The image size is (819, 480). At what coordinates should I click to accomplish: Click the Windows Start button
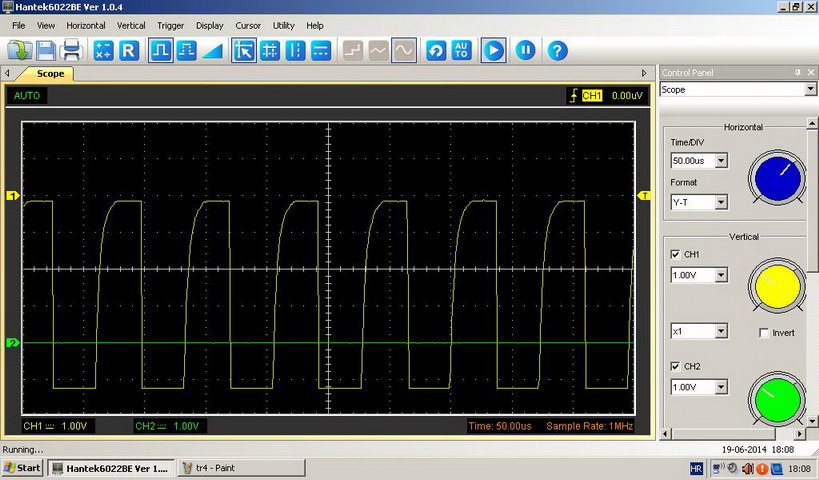click(x=22, y=467)
